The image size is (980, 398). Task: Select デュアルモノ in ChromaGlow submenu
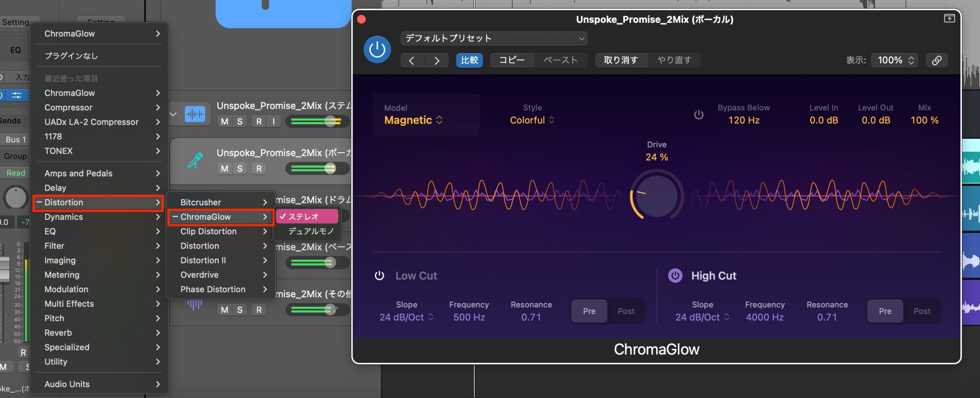(307, 231)
